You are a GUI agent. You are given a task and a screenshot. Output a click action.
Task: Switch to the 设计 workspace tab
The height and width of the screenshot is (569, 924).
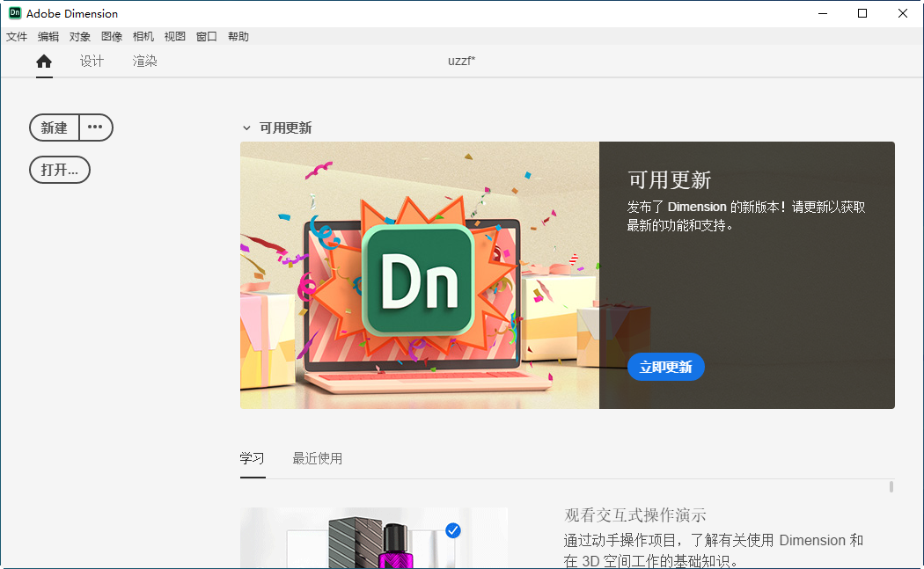point(92,62)
